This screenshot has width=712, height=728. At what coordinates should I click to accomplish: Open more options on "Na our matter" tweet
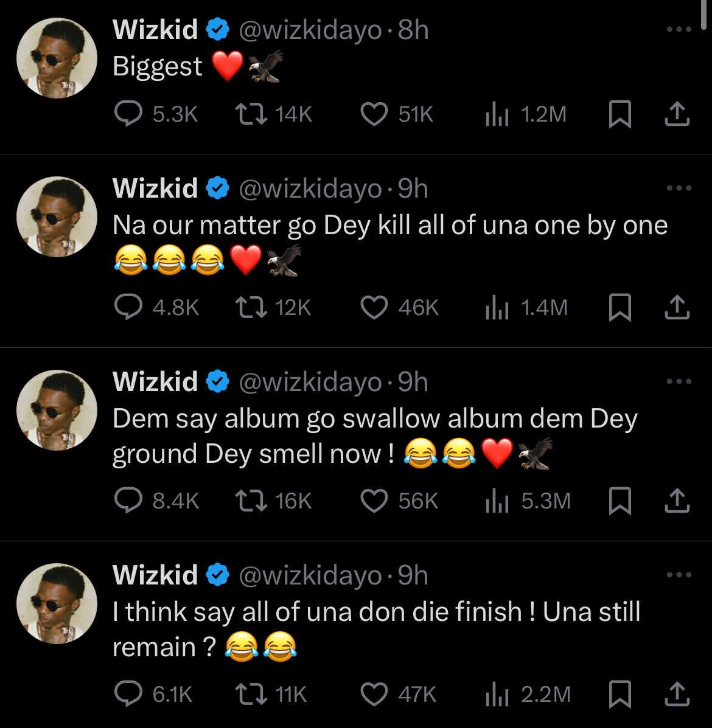(x=679, y=189)
